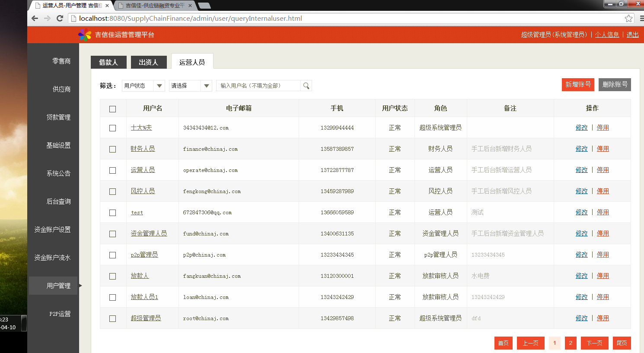Open 资金账户设置 in the sidebar
The width and height of the screenshot is (644, 353).
(52, 229)
